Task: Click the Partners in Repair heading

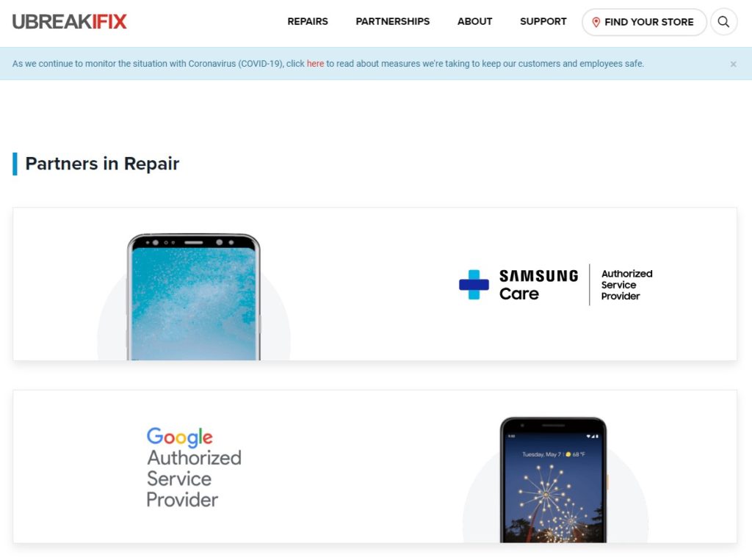Action: pos(102,164)
